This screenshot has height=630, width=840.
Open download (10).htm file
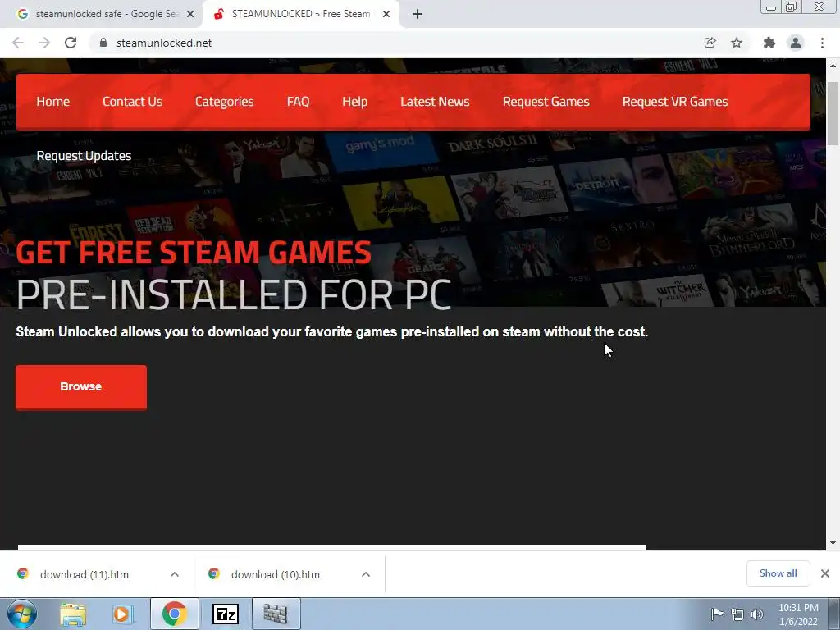pyautogui.click(x=276, y=574)
